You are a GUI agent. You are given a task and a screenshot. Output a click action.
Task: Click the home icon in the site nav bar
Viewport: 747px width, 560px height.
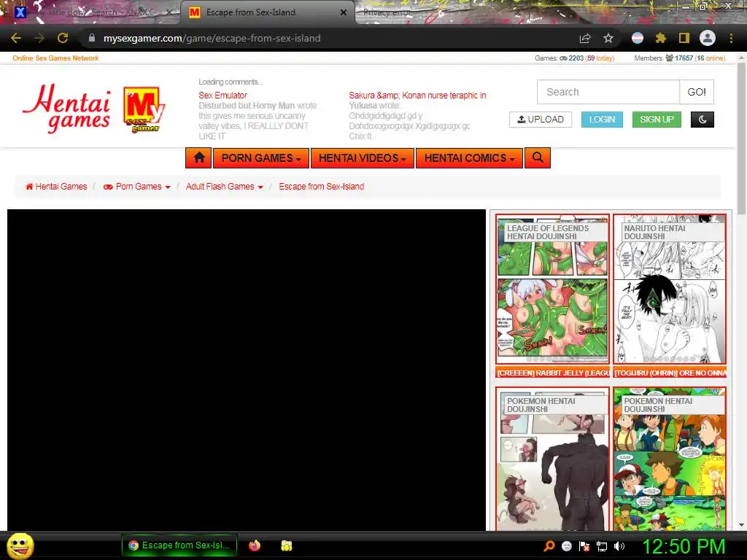click(x=199, y=157)
